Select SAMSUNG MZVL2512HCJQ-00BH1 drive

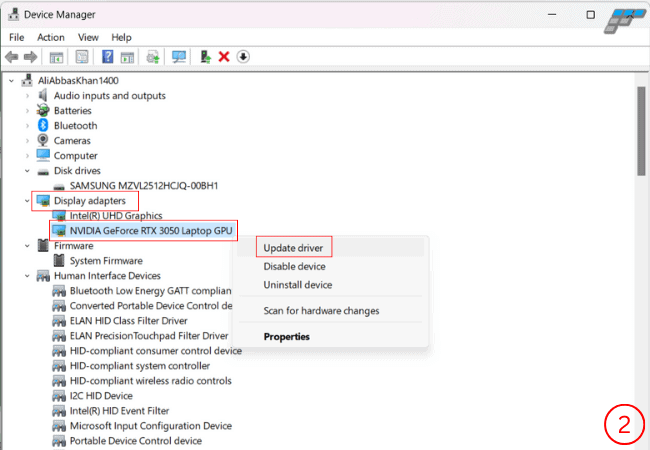pos(144,186)
